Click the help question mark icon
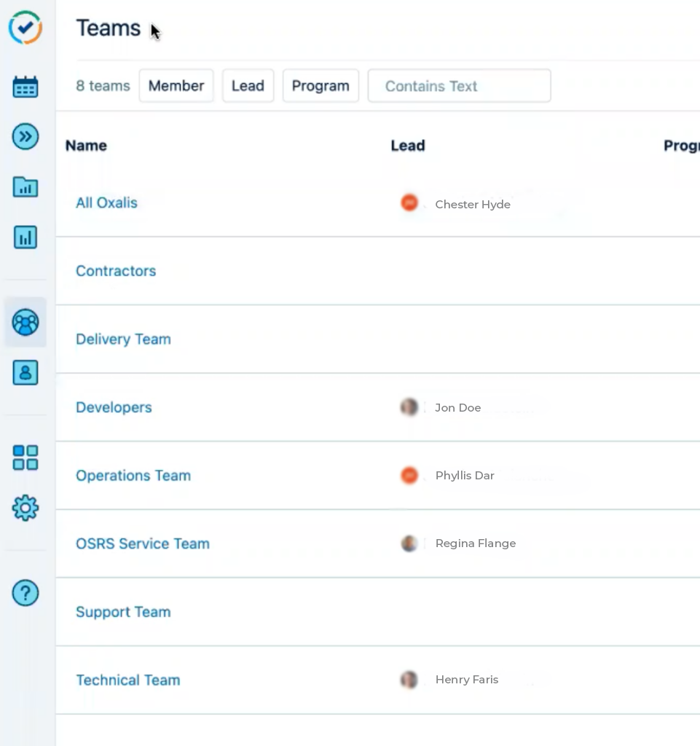Screen dimensions: 700x746 (25, 593)
